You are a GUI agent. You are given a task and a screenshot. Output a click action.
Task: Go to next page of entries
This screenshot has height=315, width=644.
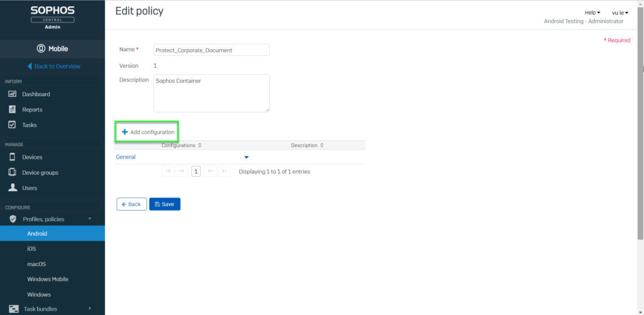point(210,171)
